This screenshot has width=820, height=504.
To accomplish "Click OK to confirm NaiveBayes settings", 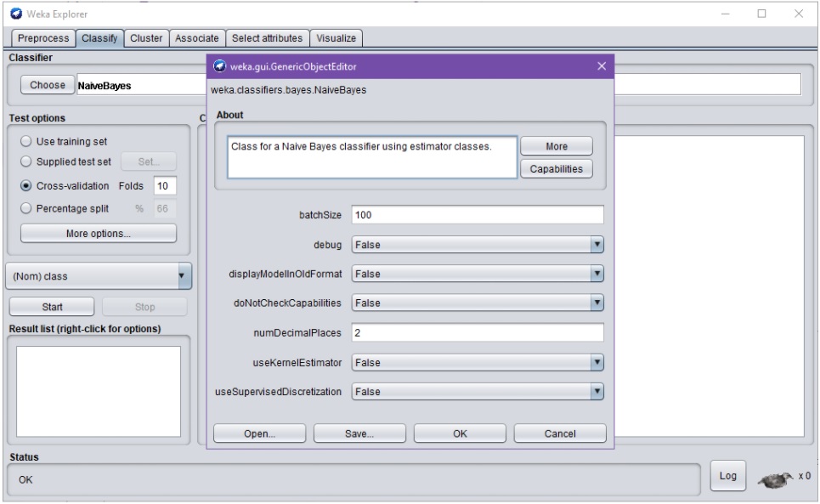I will point(461,433).
